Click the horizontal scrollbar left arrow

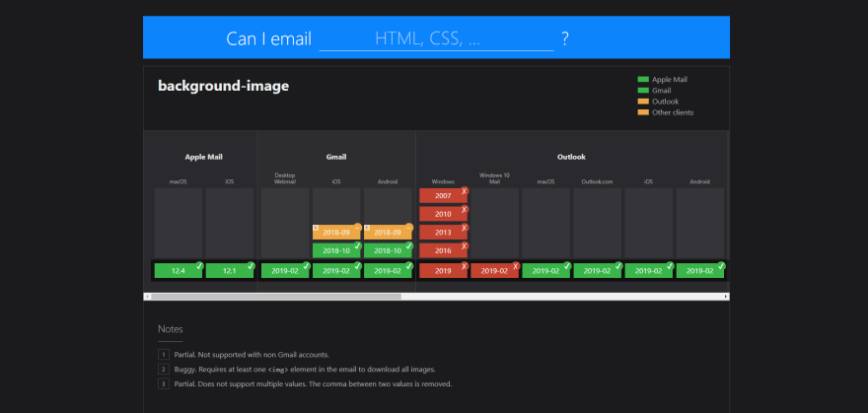coord(147,297)
